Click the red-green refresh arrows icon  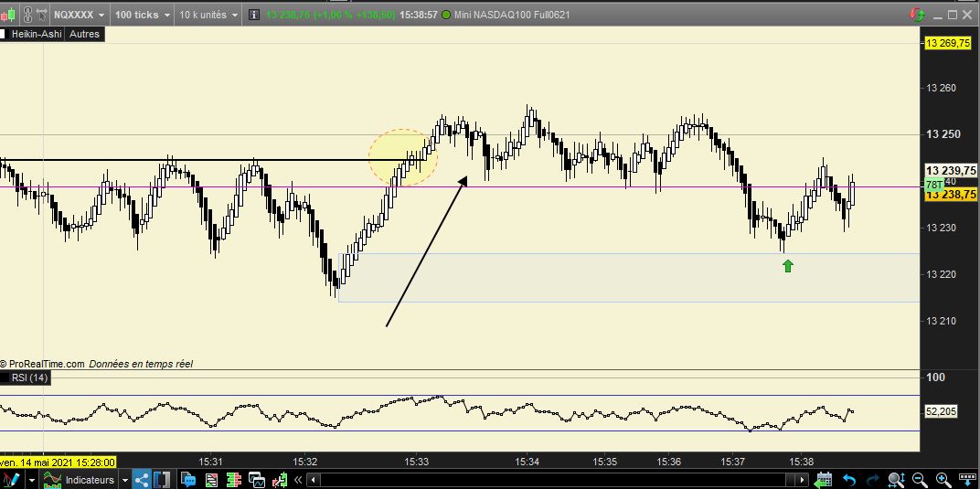(x=918, y=15)
